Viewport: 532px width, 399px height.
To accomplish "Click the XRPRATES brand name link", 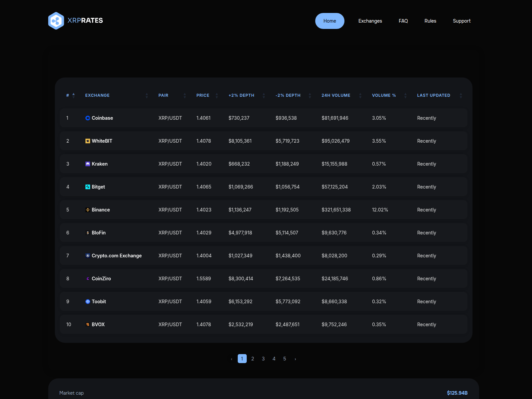I will (x=85, y=20).
